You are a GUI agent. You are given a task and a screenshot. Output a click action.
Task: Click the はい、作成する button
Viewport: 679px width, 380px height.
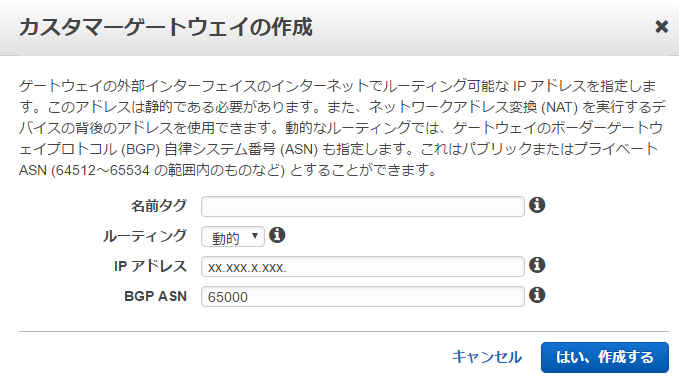click(x=605, y=357)
